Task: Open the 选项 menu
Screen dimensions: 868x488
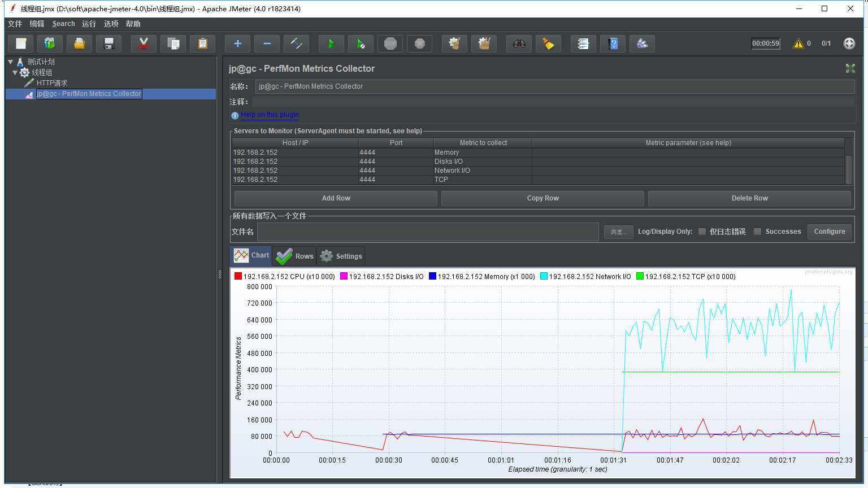Action: pyautogui.click(x=111, y=24)
